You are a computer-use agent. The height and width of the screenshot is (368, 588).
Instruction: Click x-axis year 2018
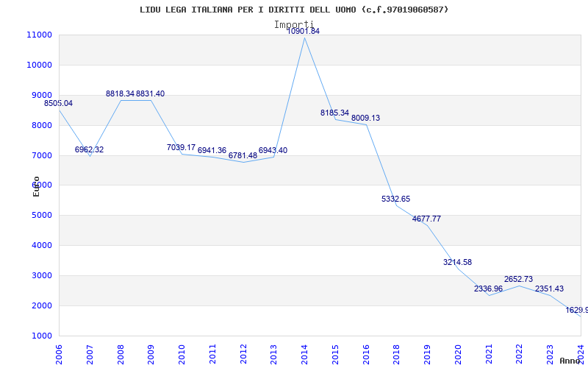coord(396,355)
